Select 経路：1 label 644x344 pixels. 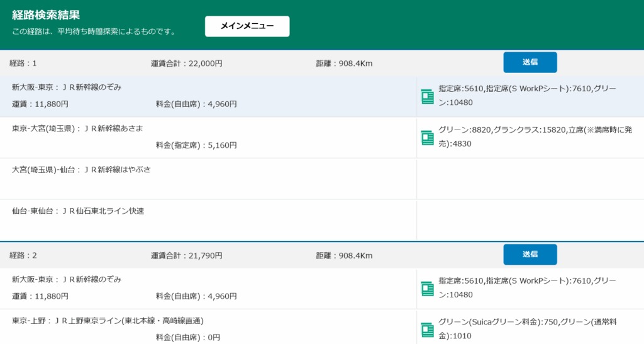[23, 64]
